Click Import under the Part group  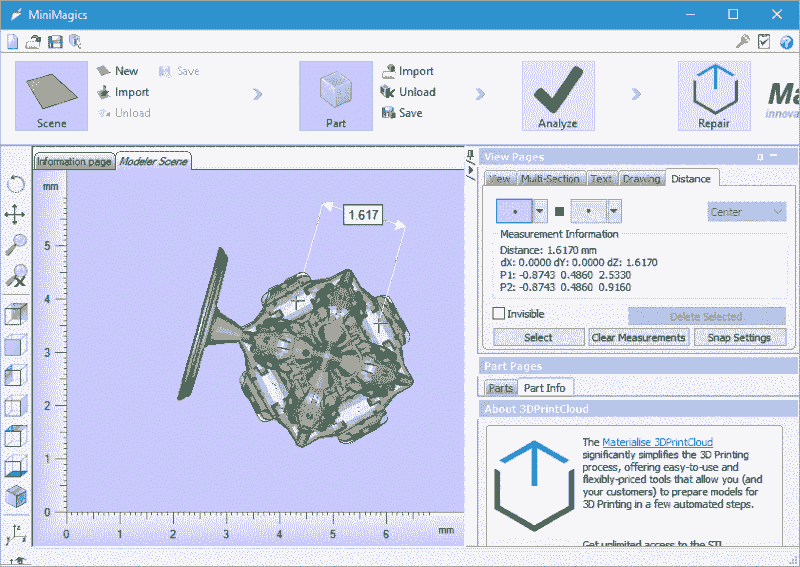pyautogui.click(x=407, y=71)
